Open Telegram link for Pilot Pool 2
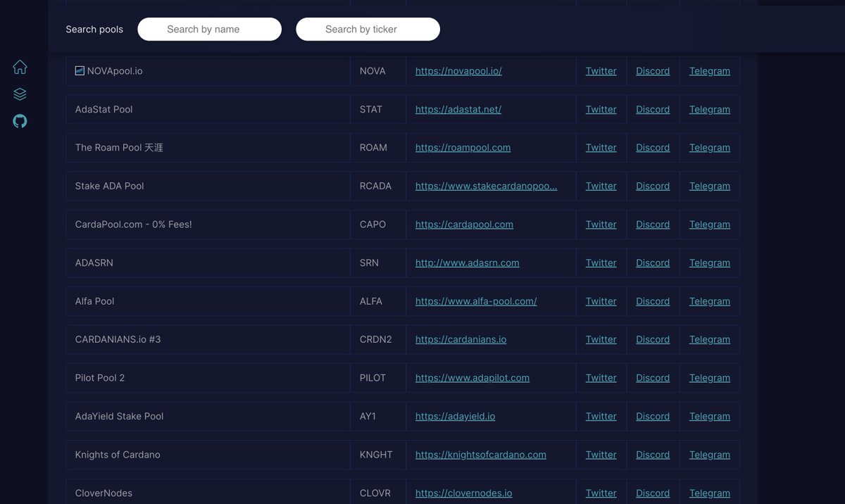 click(x=710, y=378)
